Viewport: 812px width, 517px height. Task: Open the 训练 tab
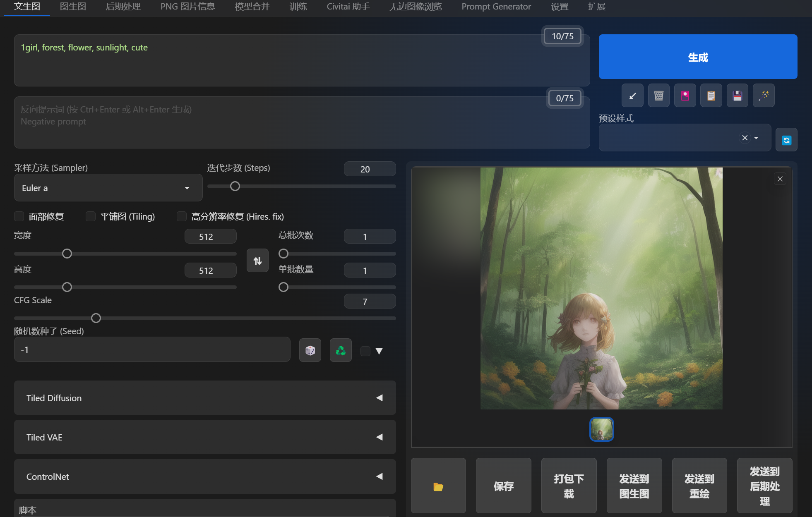298,7
